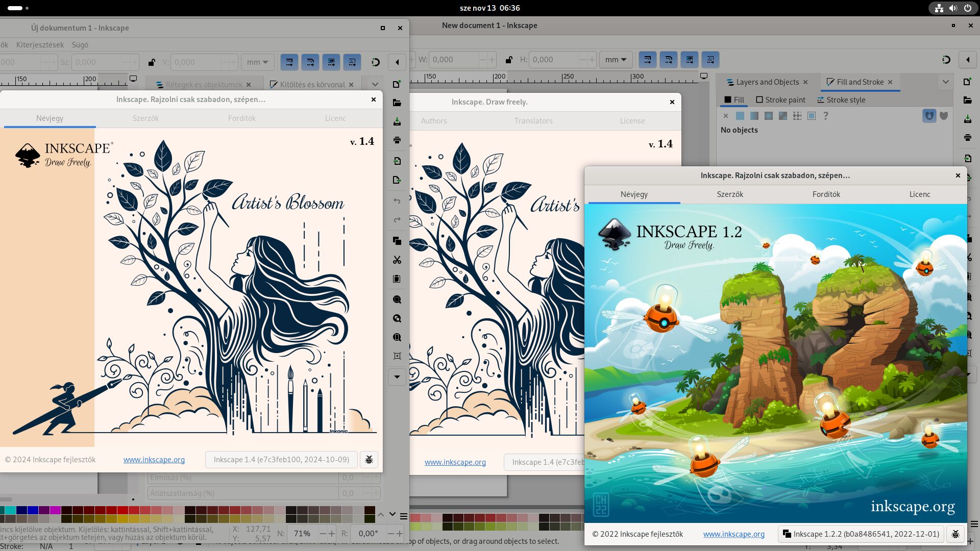Switch to Fordítók tab in 1.2 About dialog
The height and width of the screenshot is (551, 980).
tap(826, 194)
